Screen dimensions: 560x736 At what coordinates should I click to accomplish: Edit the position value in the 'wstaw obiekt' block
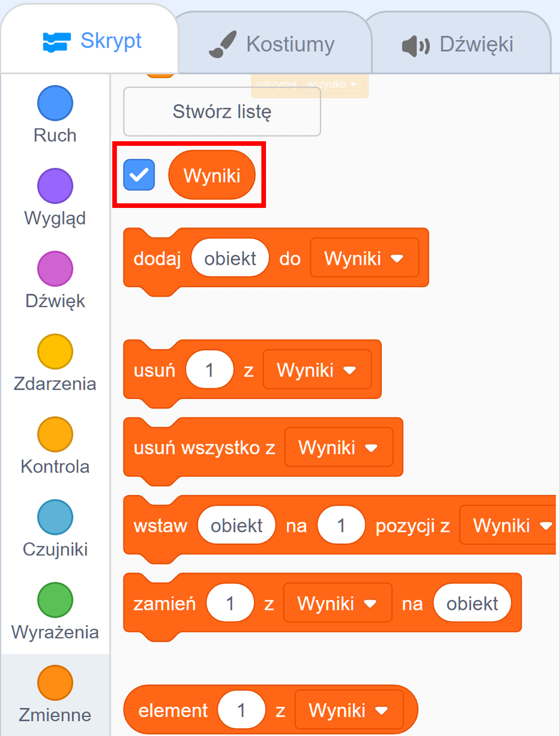[341, 524]
